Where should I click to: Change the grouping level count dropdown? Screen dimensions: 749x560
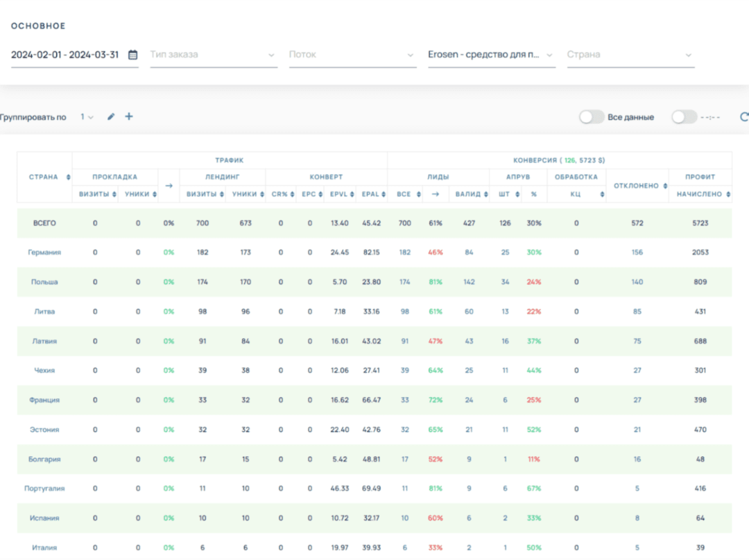[x=87, y=117]
